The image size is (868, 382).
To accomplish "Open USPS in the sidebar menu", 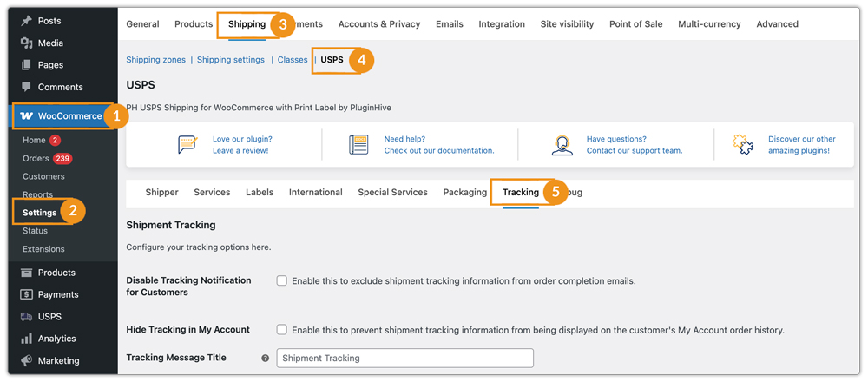I will 49,317.
